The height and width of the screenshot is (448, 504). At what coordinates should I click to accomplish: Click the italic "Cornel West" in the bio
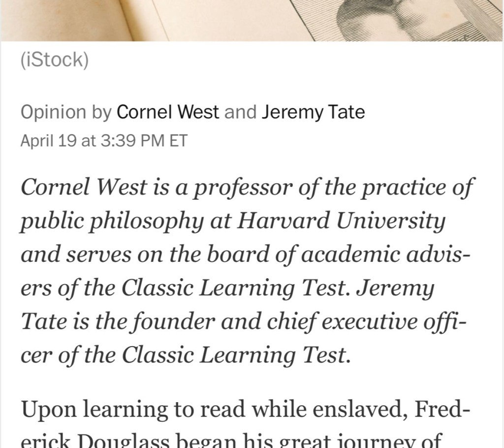tap(84, 187)
